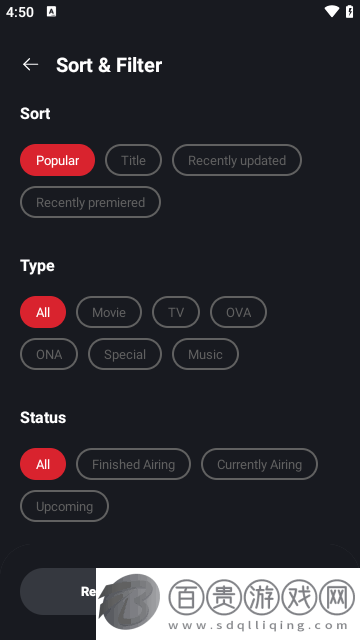Filter type to Special
Screen dimensions: 360x640
(125, 354)
